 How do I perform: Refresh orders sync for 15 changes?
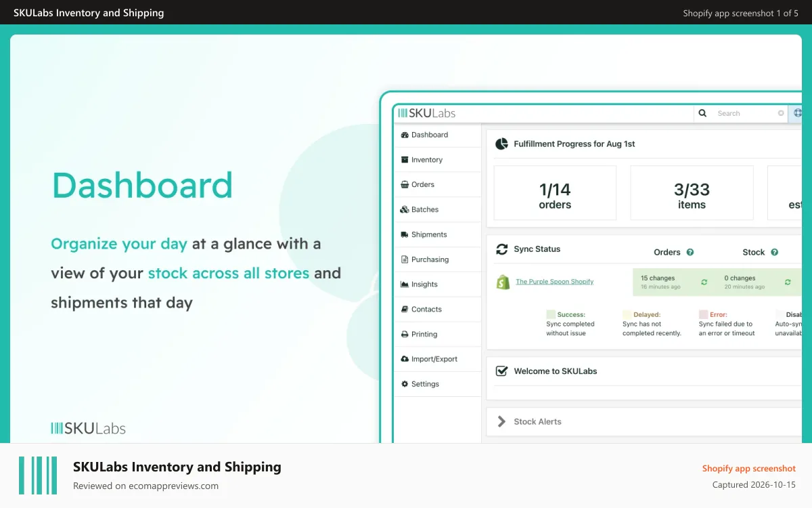point(704,282)
